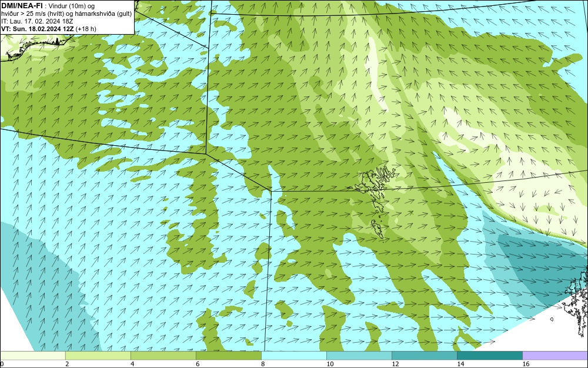Click the 10–12 m/s teal legend swatch
This screenshot has height=368, width=588.
tap(359, 355)
